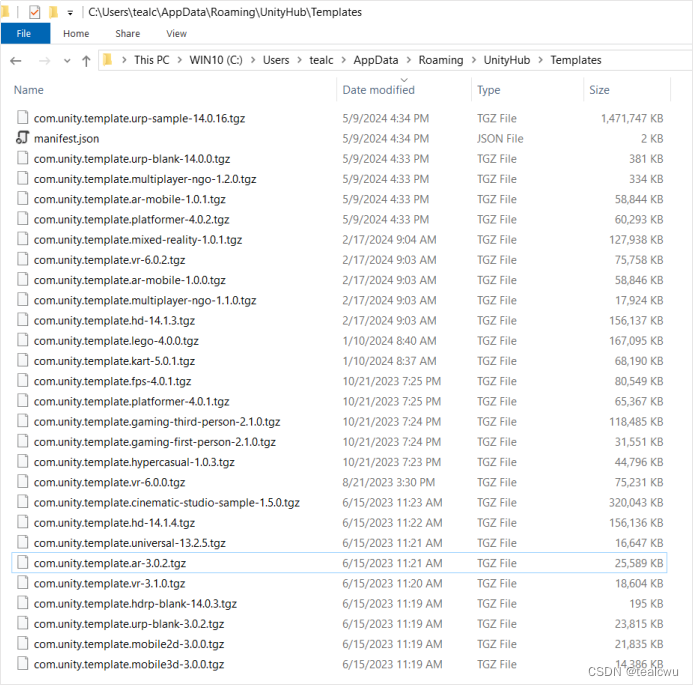Navigate to AppData in breadcrumb
The width and height of the screenshot is (694, 686).
pos(376,60)
